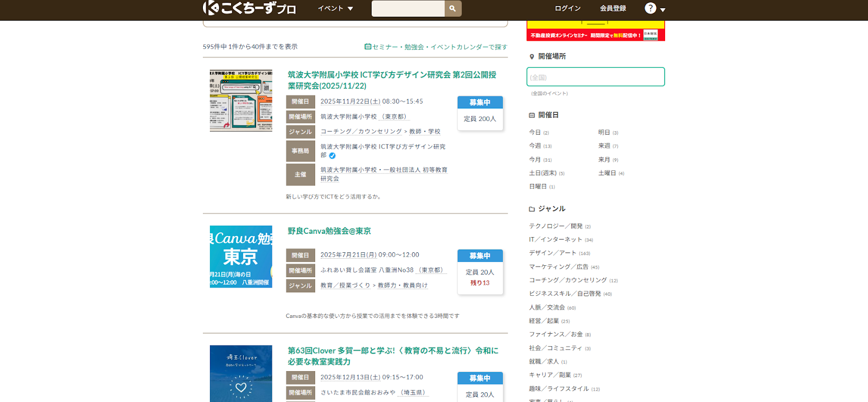
Task: Select date 2025年7月21日(月) link
Action: (x=348, y=255)
